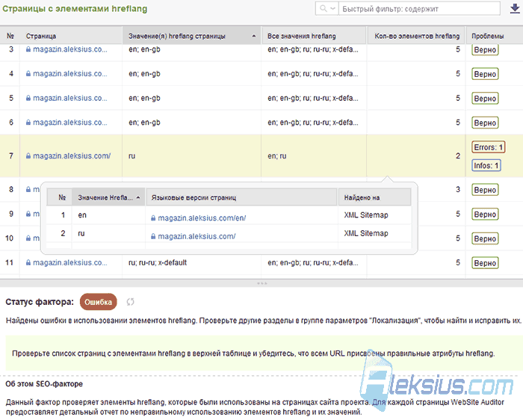Click the № column header of main table

point(10,36)
